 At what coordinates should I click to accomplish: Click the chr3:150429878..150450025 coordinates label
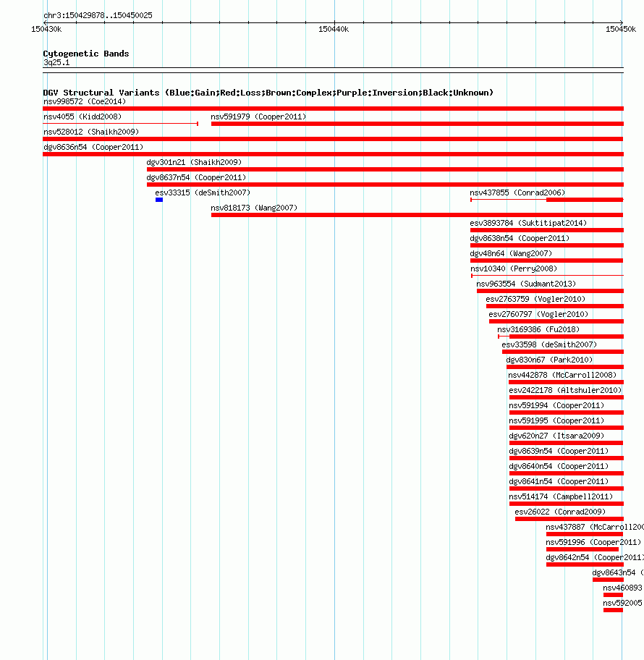[98, 15]
